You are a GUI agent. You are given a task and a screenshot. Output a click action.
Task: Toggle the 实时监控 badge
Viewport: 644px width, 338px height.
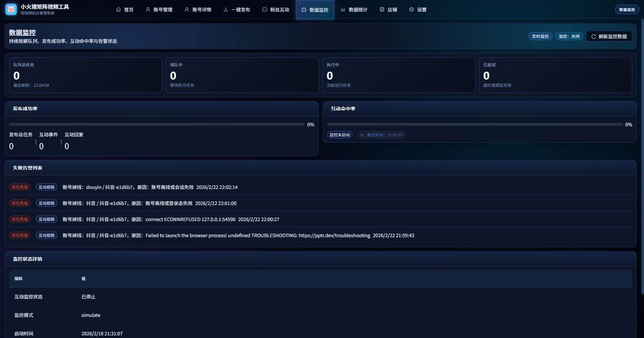pyautogui.click(x=540, y=37)
